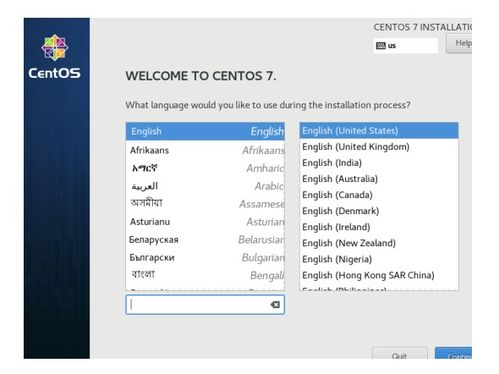Choose the Bengali language entry
Screen dimensions: 499x374
point(205,275)
